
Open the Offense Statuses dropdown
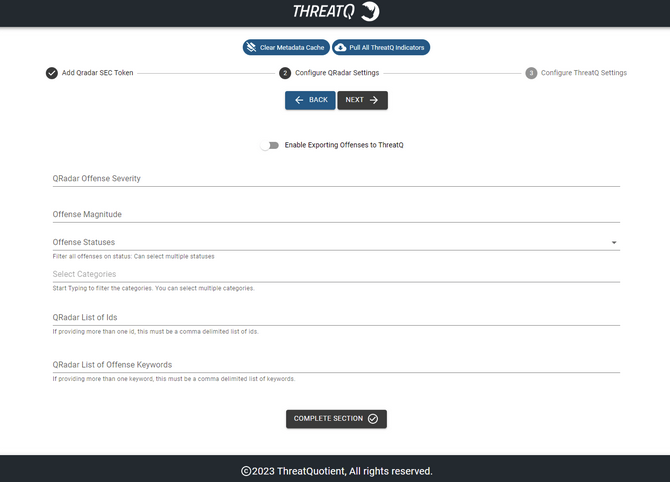(x=336, y=242)
